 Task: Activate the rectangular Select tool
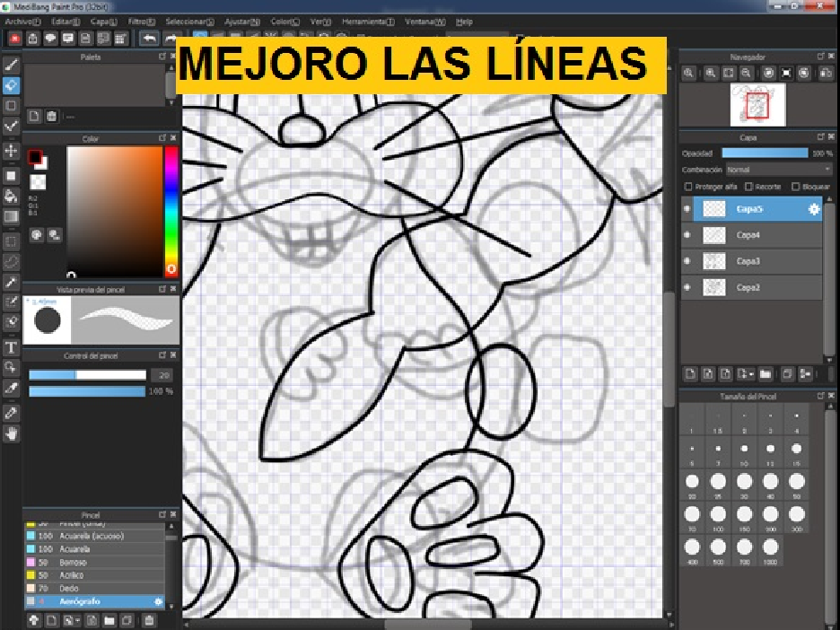[x=12, y=242]
